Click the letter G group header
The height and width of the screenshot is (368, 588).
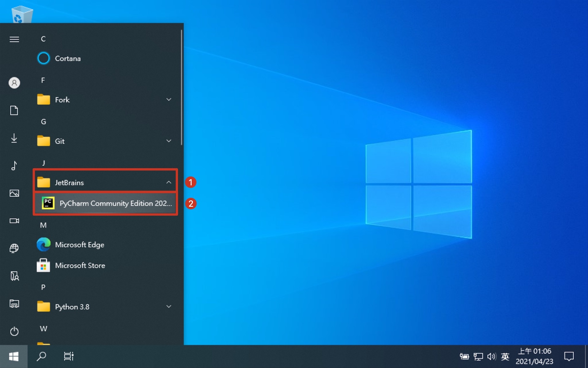43,122
